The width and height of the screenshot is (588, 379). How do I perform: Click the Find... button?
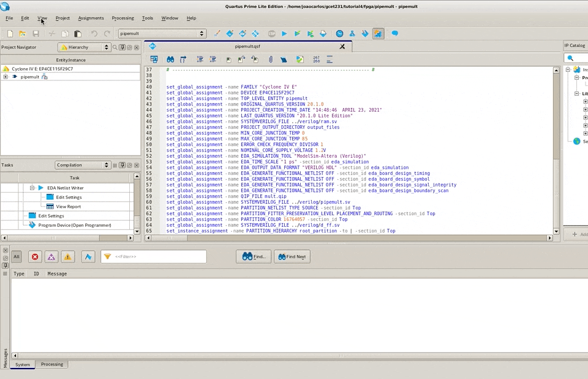(254, 256)
